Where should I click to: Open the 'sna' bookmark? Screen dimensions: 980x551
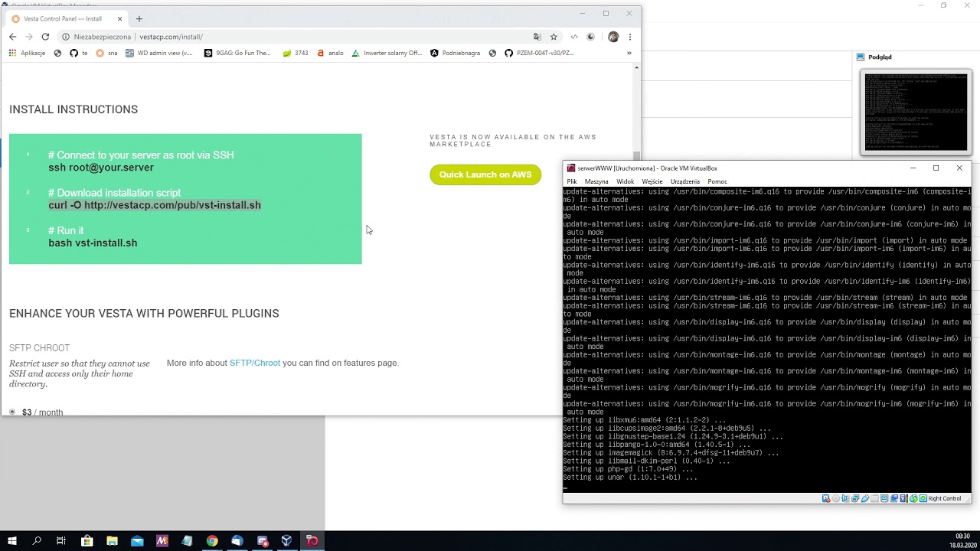(x=106, y=54)
